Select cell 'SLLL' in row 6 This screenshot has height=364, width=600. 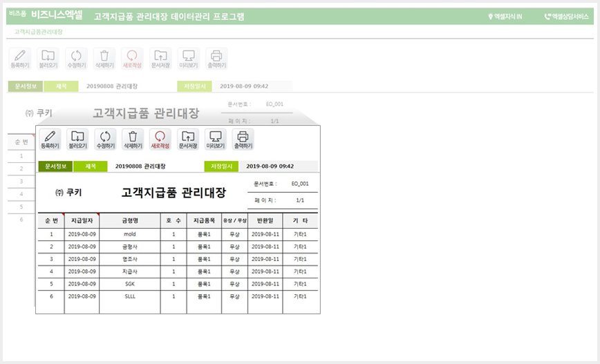click(130, 296)
